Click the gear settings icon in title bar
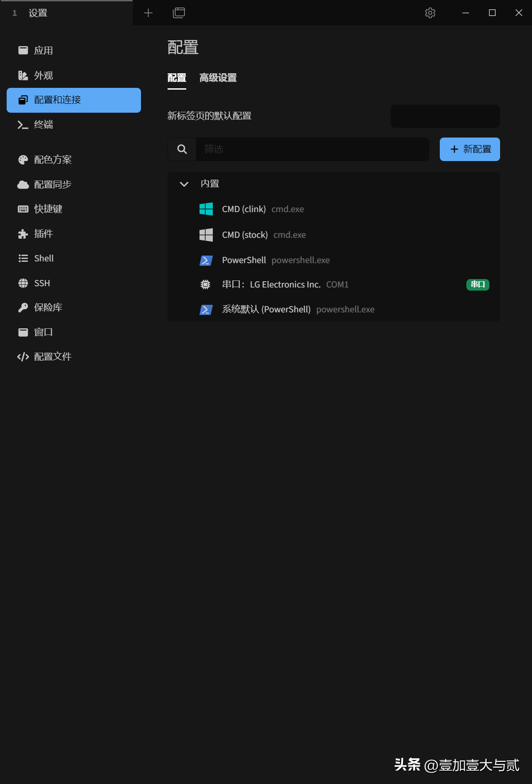532x784 pixels. point(430,13)
